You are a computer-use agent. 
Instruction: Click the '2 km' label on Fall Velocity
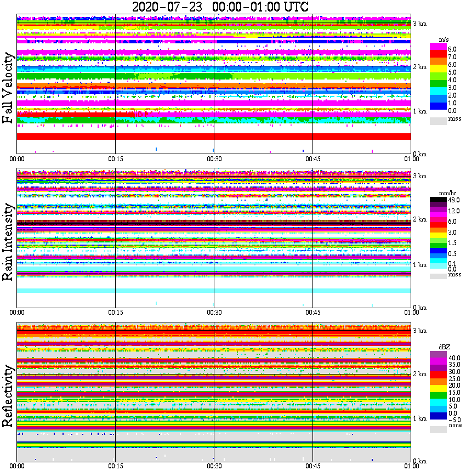click(x=419, y=67)
